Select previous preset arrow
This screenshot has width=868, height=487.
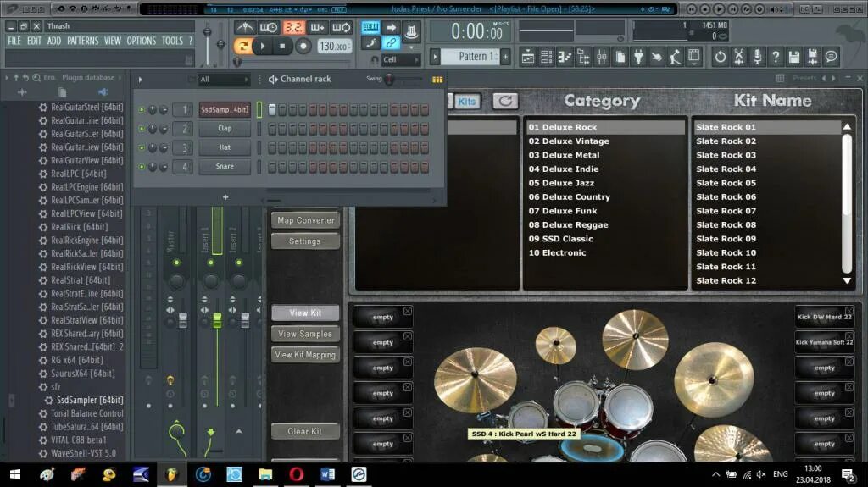(824, 78)
